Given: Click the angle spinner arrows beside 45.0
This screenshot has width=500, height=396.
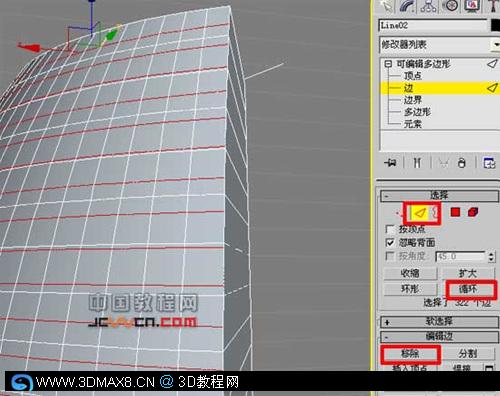Looking at the screenshot, I should pos(491,257).
